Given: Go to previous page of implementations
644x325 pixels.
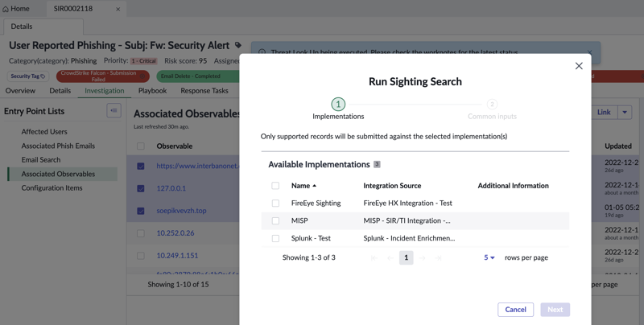Looking at the screenshot, I should pos(390,257).
